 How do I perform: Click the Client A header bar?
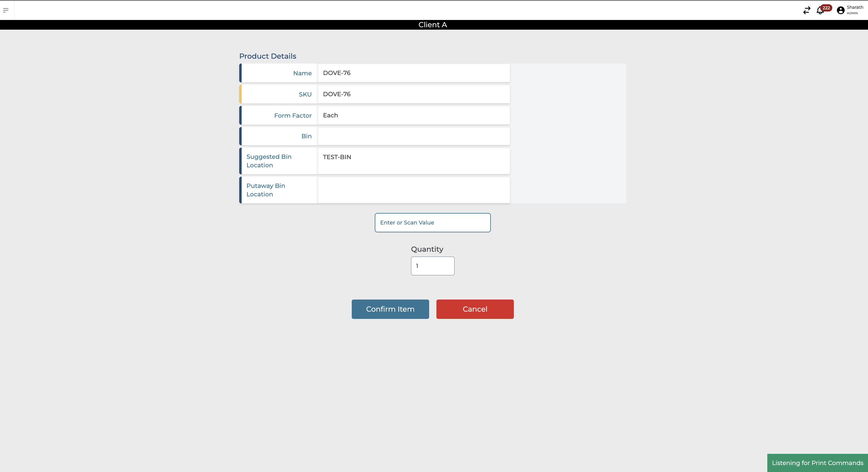432,25
